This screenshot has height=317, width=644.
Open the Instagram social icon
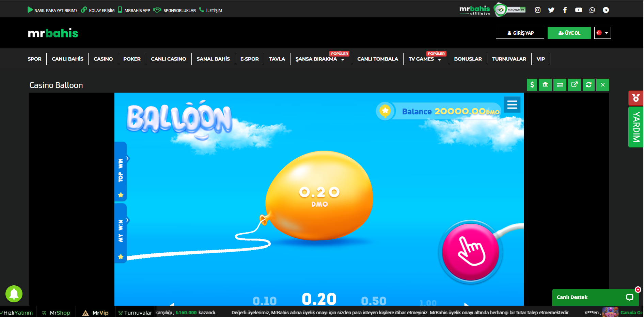[538, 10]
